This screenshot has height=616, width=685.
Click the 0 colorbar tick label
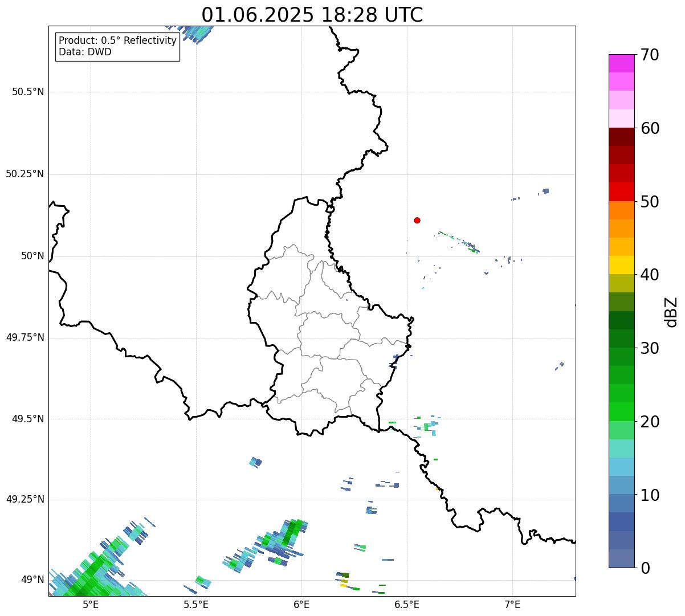[645, 568]
